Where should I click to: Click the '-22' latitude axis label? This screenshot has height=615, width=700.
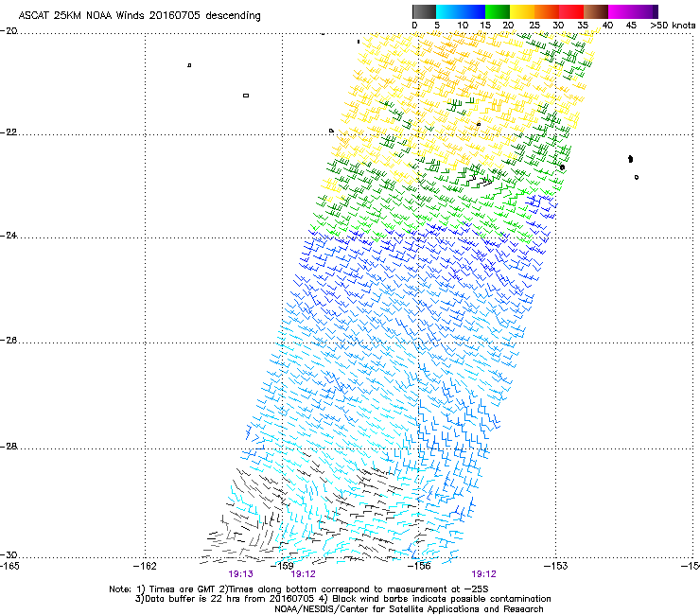click(x=9, y=132)
